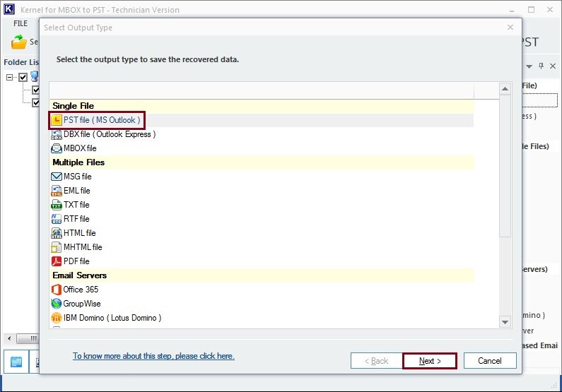Choose "PST file ( MS Outlook )" text
This screenshot has width=562, height=392.
[102, 120]
